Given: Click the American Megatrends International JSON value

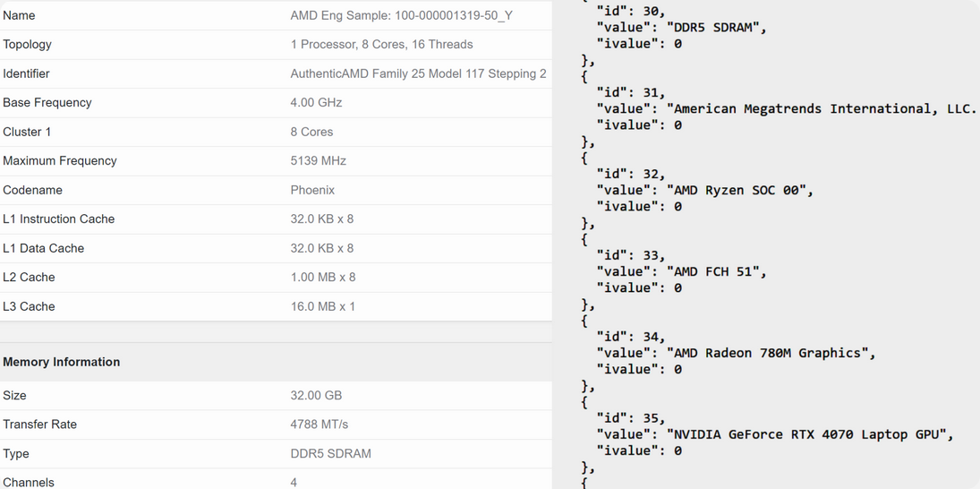Looking at the screenshot, I should (x=822, y=108).
